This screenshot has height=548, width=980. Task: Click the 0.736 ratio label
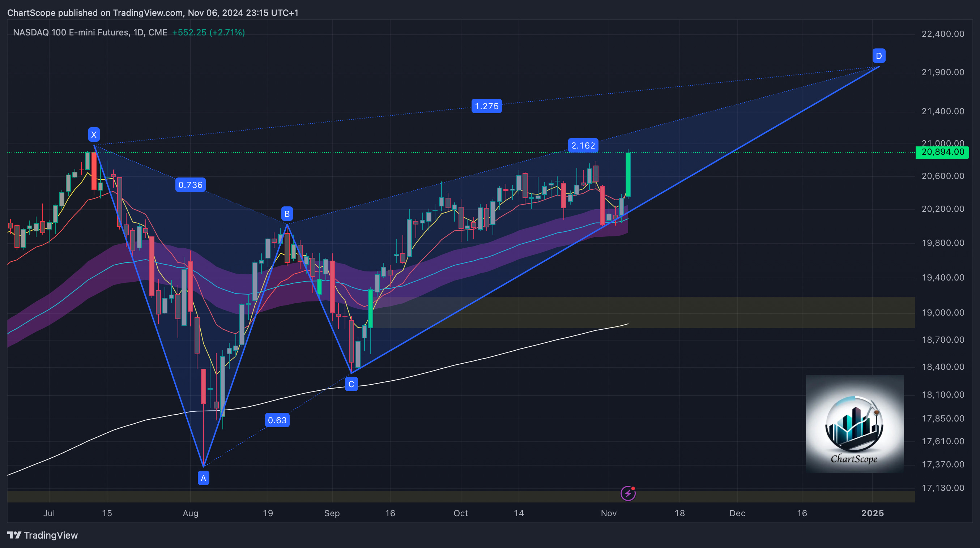[x=190, y=185]
